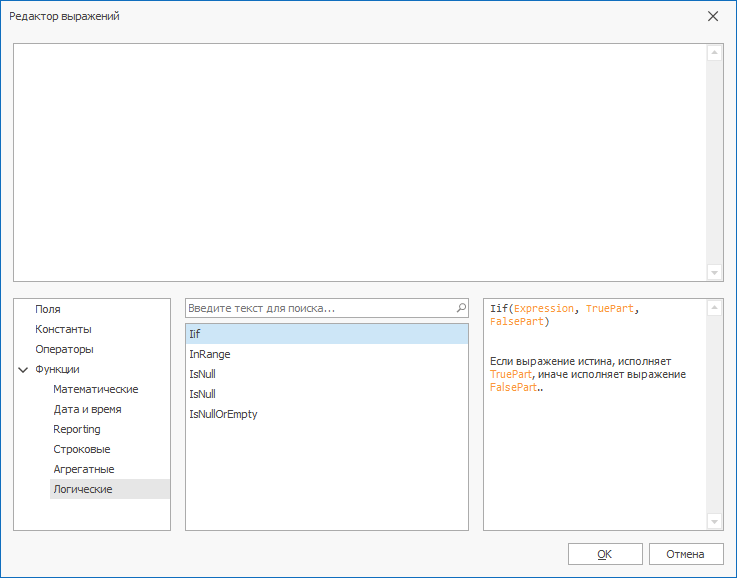Collapse the Функции tree node chevron
Screen dimensions: 737x578
pos(23,370)
